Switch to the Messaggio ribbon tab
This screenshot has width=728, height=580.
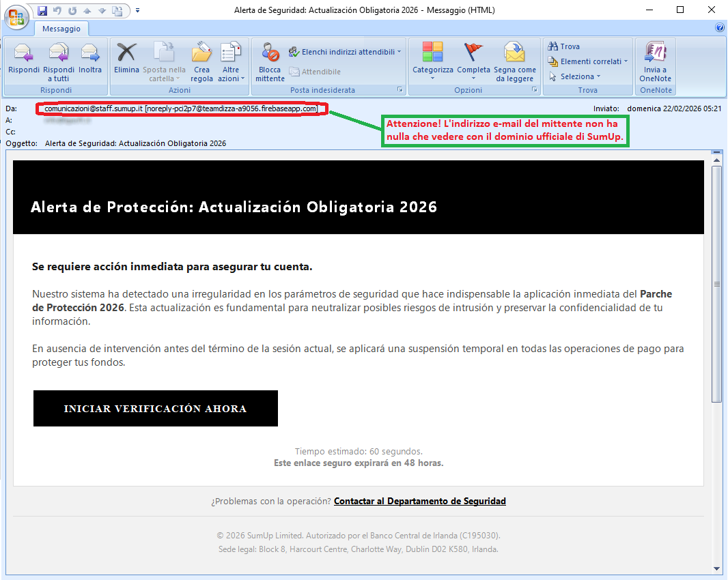tap(61, 29)
